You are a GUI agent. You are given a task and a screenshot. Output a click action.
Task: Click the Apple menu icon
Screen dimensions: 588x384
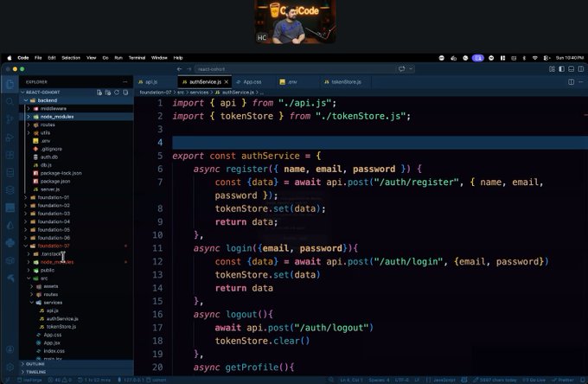pos(10,58)
